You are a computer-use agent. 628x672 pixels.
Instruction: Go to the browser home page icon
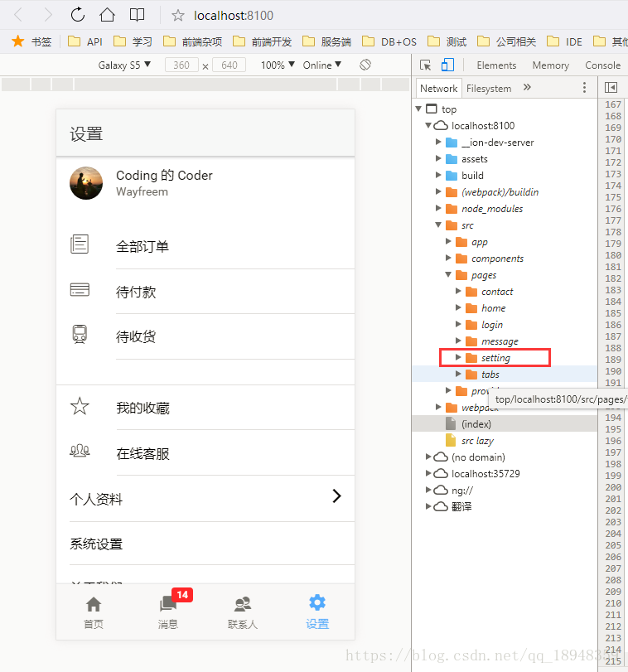[107, 15]
